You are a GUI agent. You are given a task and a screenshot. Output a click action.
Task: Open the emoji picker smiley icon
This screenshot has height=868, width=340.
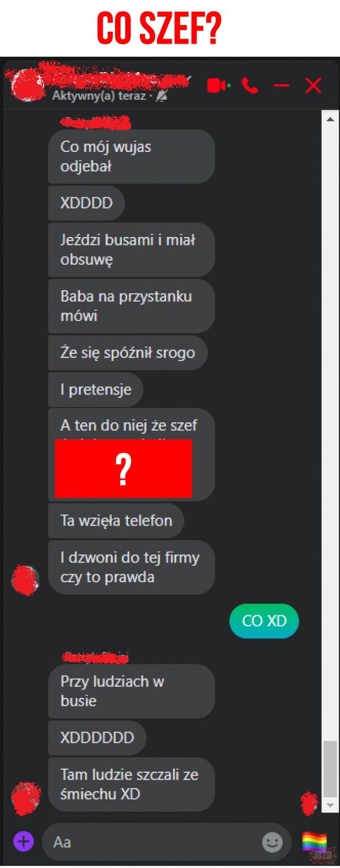click(x=272, y=842)
